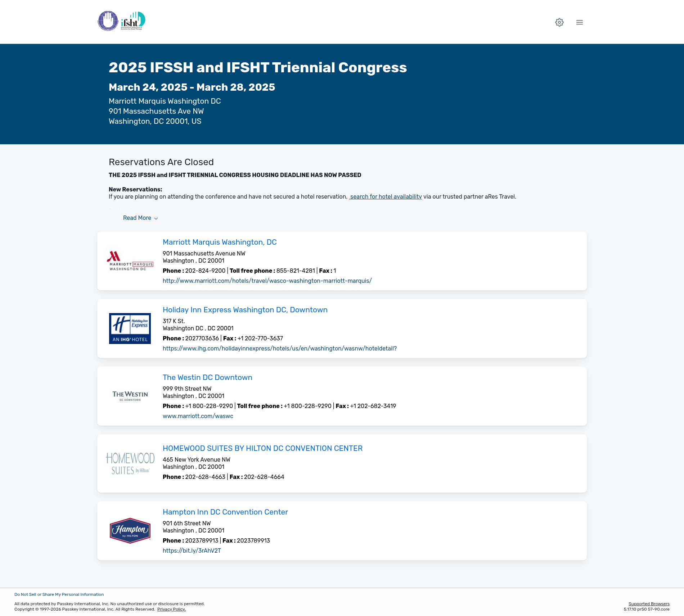Click the Holiday Inn Express logo
The height and width of the screenshot is (616, 684).
tap(130, 329)
